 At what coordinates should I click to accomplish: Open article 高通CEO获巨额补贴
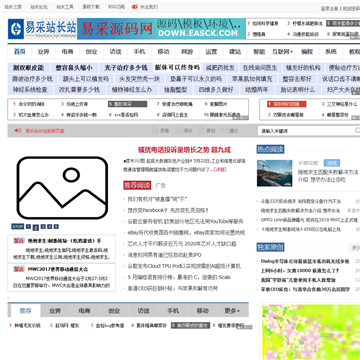tap(173, 288)
